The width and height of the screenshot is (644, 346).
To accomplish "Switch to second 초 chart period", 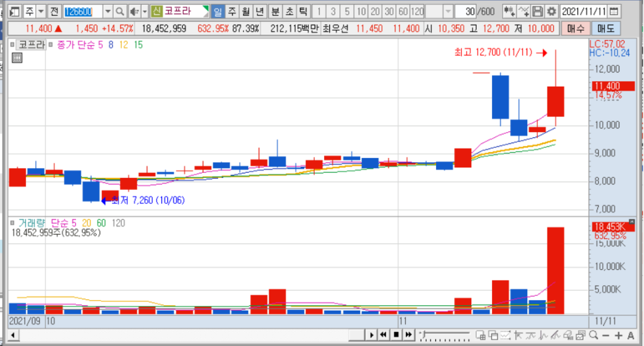I will pos(289,11).
